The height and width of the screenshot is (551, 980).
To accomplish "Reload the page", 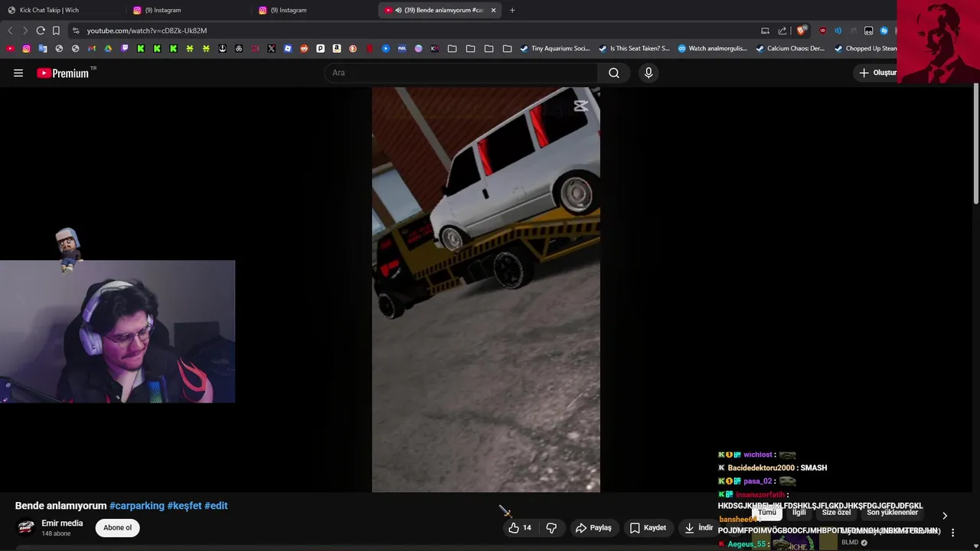I will pyautogui.click(x=41, y=31).
